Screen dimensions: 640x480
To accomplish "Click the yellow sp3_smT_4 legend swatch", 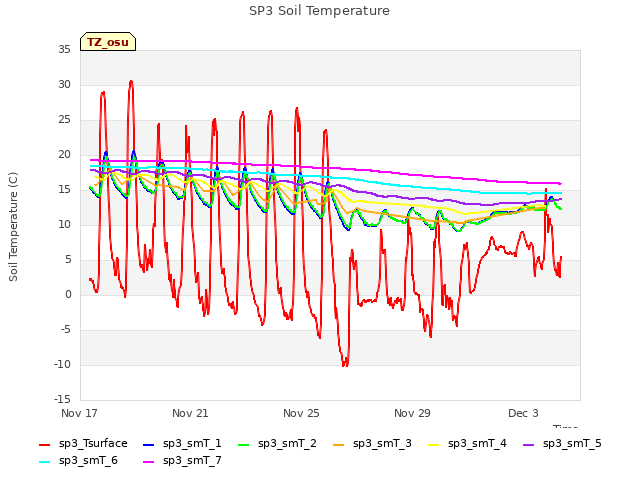I will click(x=433, y=444).
